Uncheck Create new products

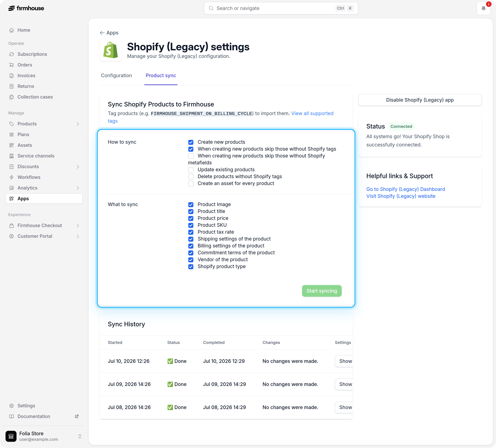coord(191,142)
